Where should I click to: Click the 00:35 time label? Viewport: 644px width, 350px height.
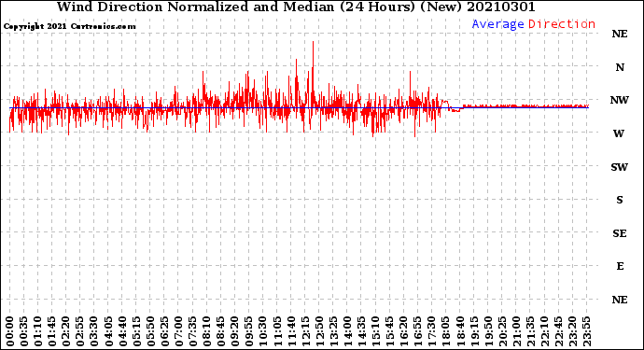click(24, 331)
